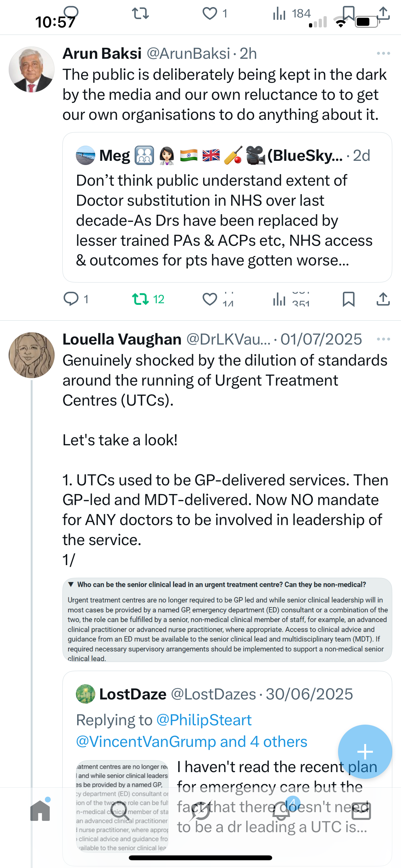Open Meg's quoted post
This screenshot has height=868, width=401.
227,220
